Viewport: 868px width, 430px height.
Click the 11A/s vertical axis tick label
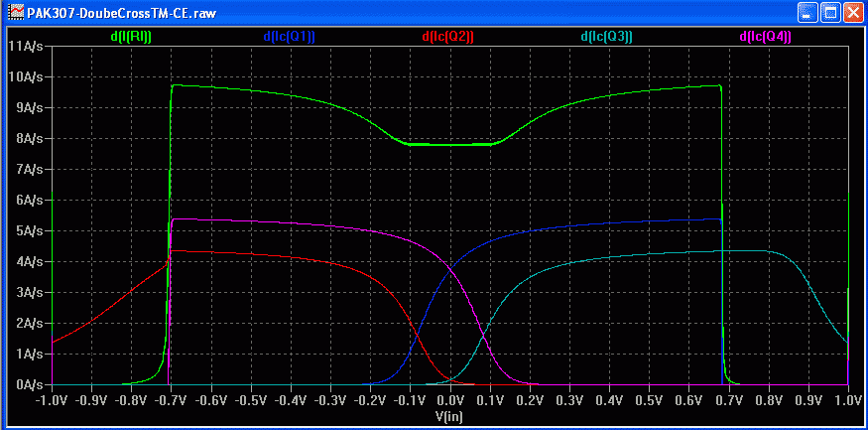[x=27, y=46]
